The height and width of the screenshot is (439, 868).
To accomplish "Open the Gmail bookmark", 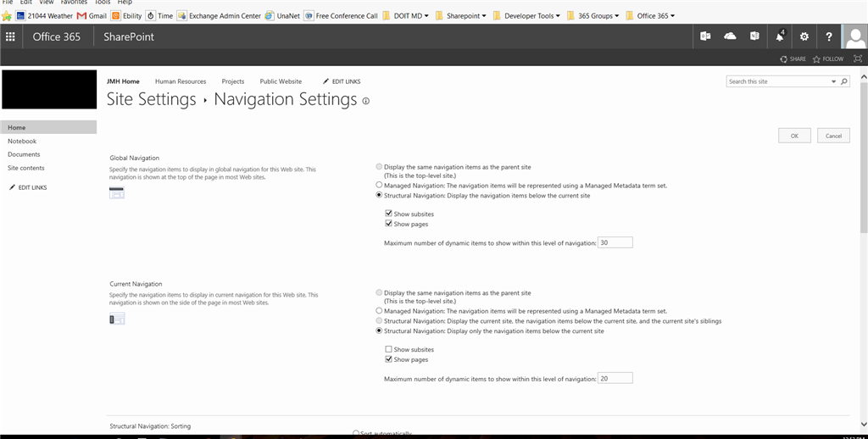I will (92, 16).
